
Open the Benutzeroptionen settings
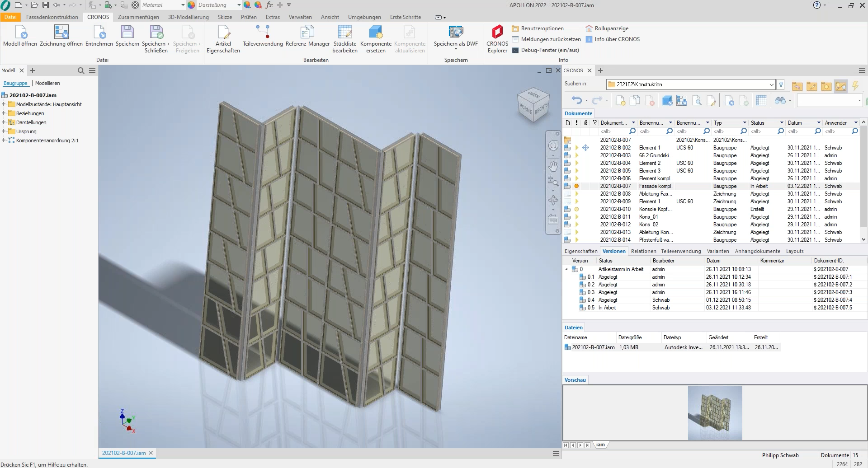pyautogui.click(x=542, y=28)
